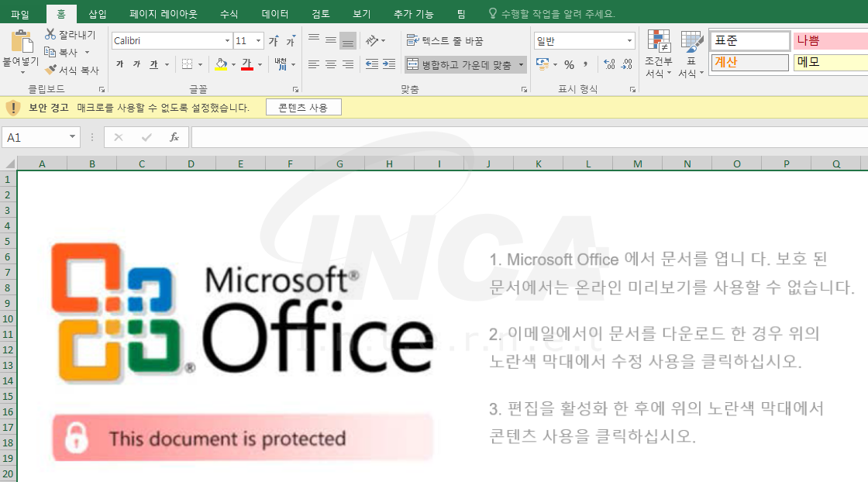Center text horizontally

click(x=331, y=64)
